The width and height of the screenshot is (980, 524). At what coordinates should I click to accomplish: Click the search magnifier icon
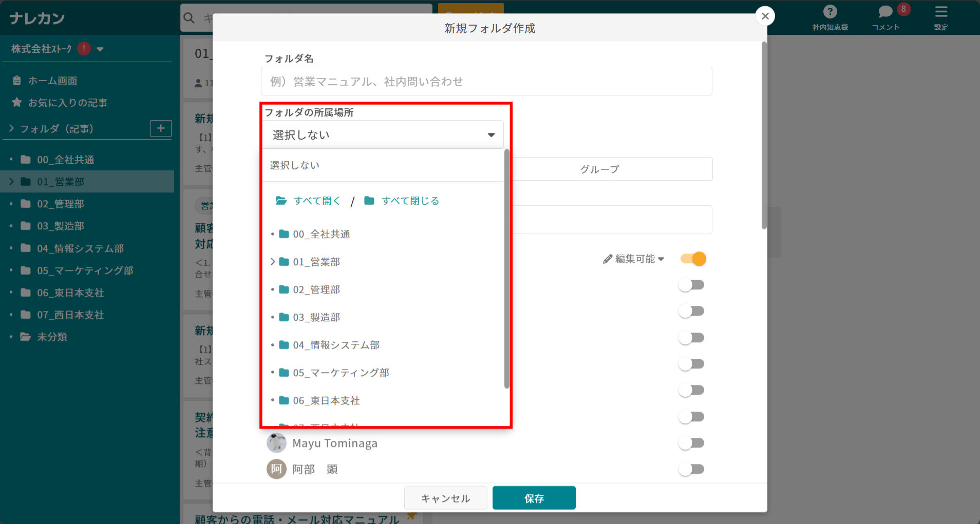[x=189, y=18]
